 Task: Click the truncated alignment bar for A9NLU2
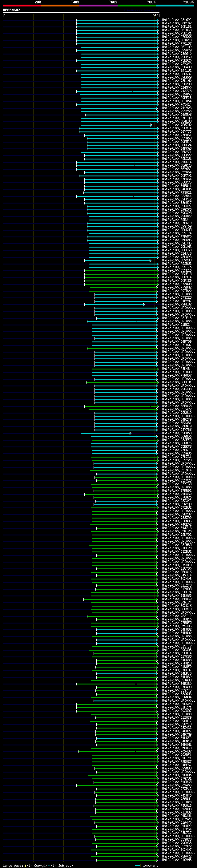[x=115, y=305]
